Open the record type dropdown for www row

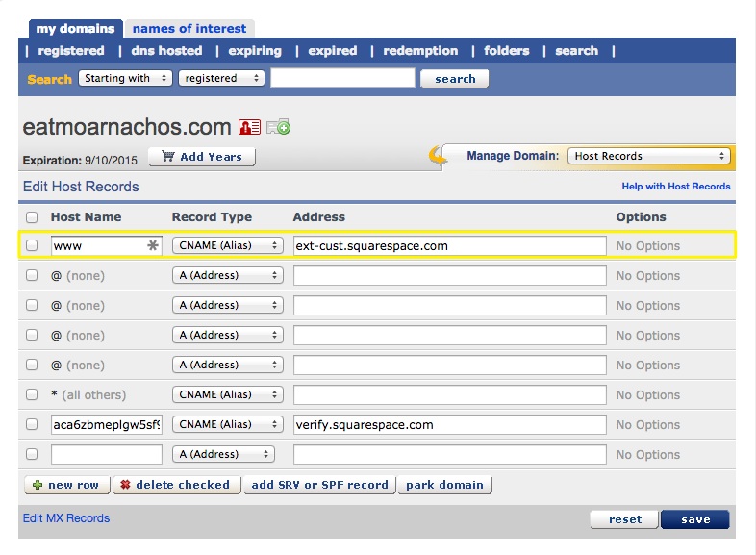[x=227, y=246]
